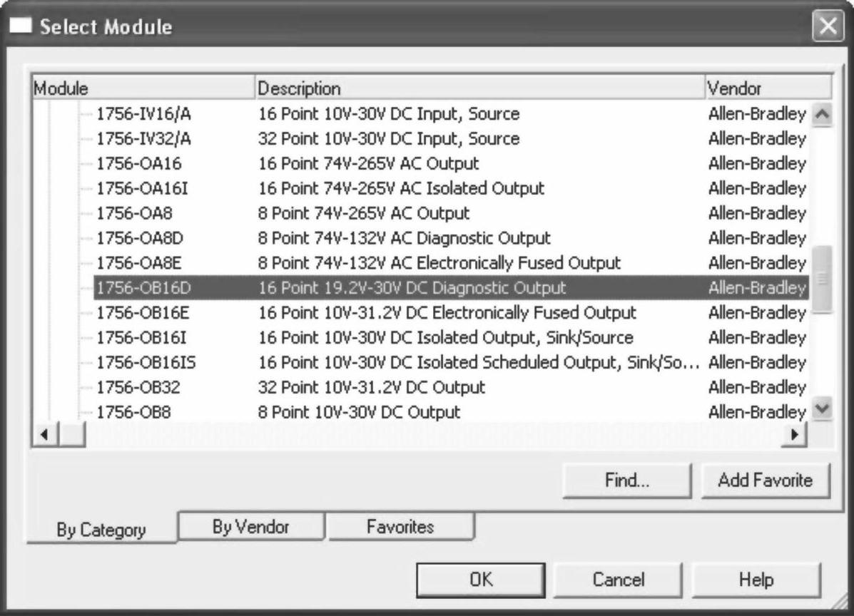Select module 1756-OA16I

click(142, 188)
